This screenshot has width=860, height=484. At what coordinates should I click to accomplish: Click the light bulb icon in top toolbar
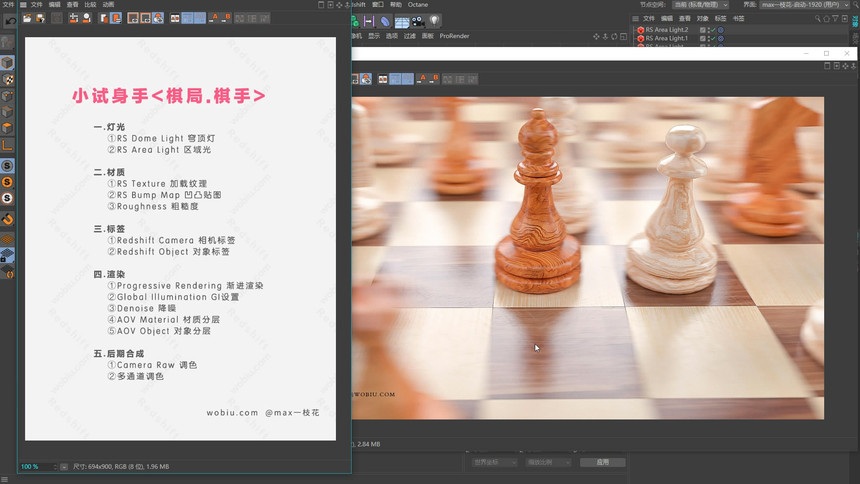434,21
